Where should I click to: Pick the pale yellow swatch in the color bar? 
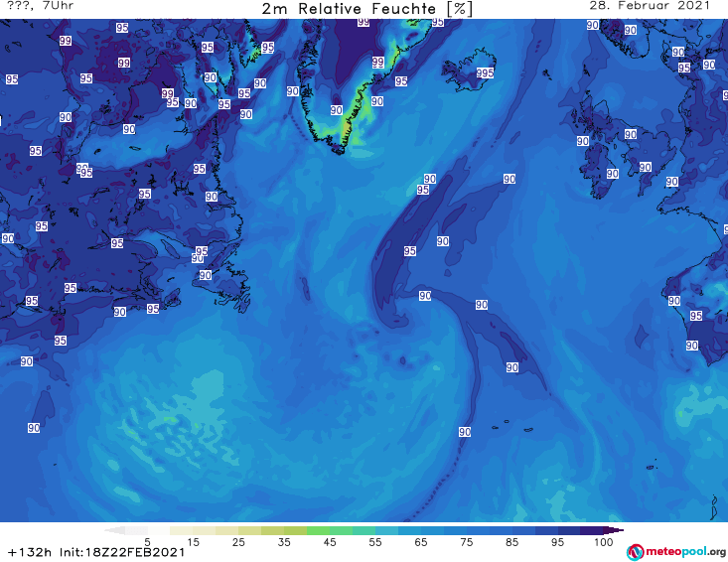click(x=182, y=530)
